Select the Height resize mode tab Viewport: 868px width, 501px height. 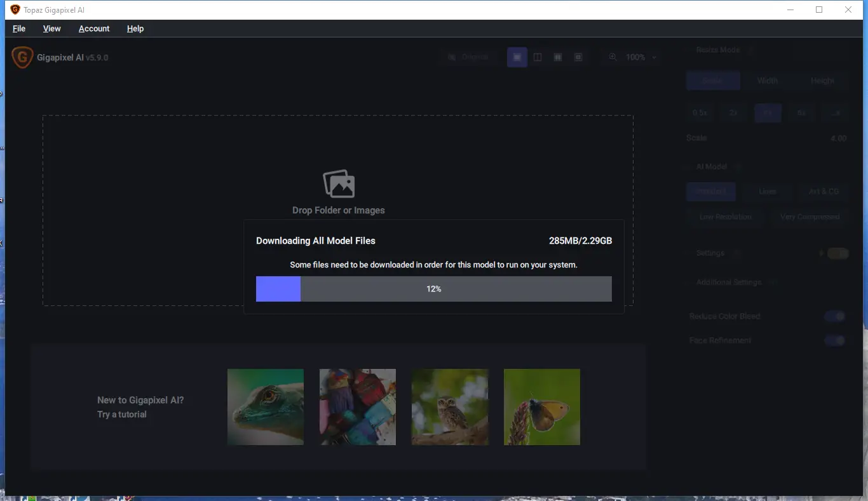click(x=822, y=81)
